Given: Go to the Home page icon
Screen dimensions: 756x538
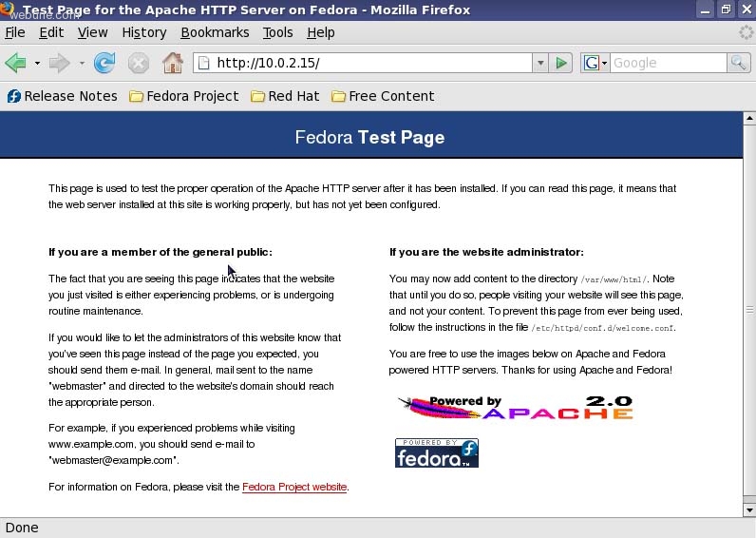Looking at the screenshot, I should click(173, 63).
